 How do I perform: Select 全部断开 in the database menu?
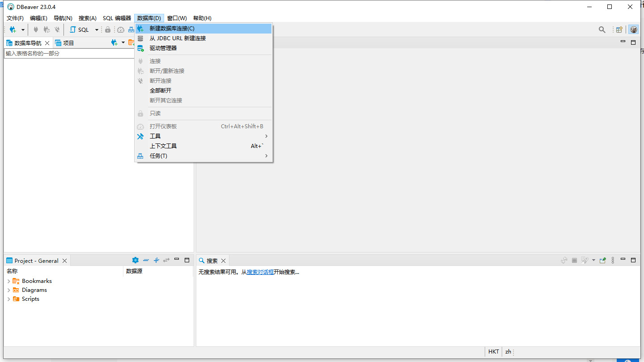pyautogui.click(x=203, y=90)
